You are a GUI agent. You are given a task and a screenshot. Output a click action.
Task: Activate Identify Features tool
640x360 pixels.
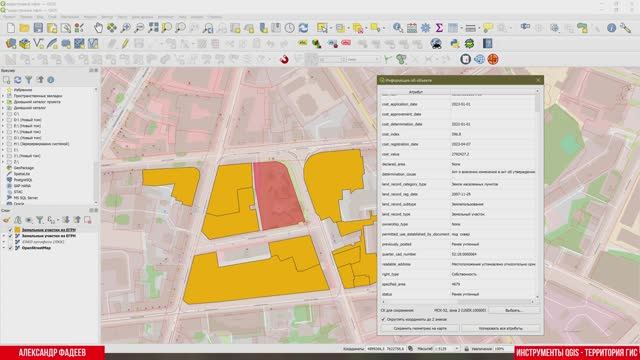[398, 28]
